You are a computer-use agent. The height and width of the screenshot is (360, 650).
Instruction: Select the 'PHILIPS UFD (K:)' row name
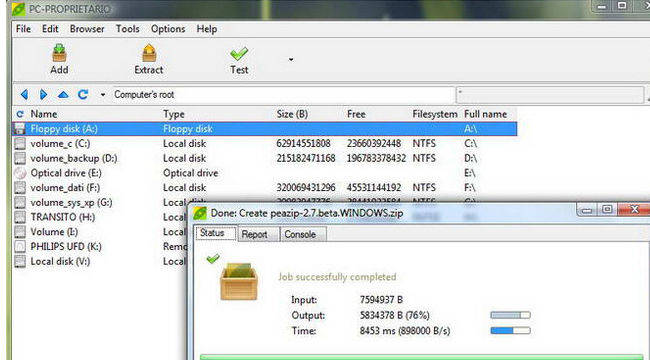[x=66, y=247]
